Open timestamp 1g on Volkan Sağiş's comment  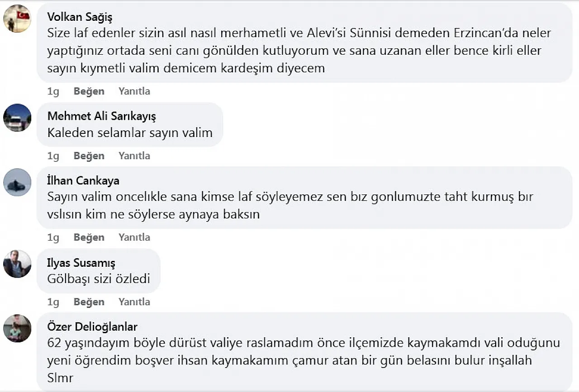[53, 91]
